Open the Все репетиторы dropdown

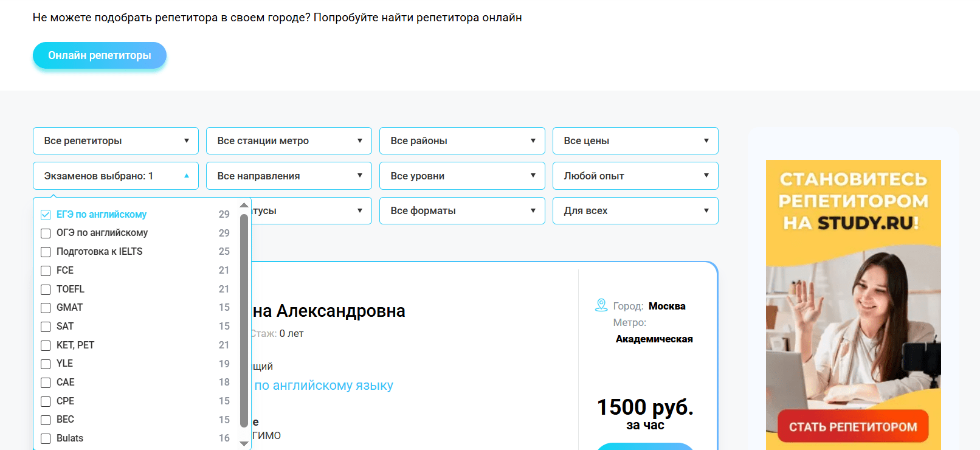tap(116, 140)
